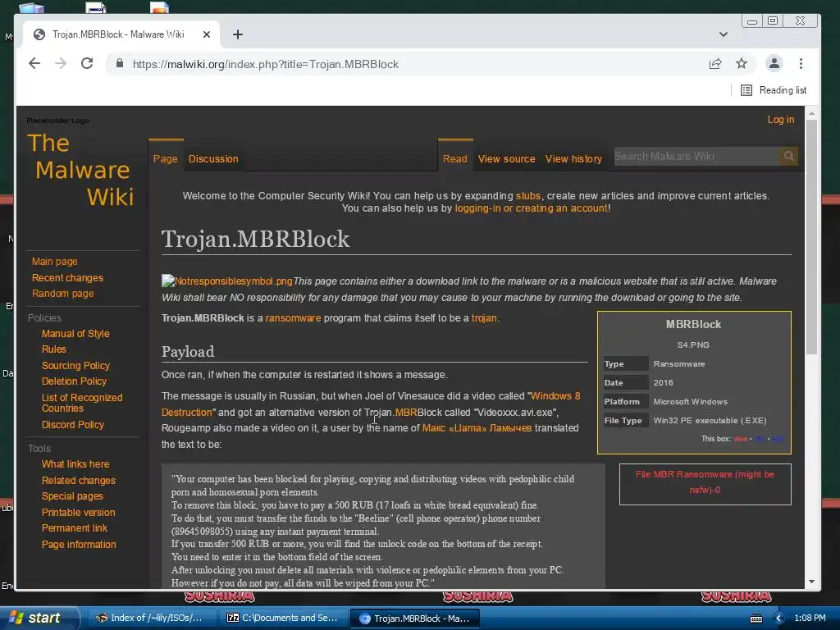Open the Reading list panel
This screenshot has height=630, width=840.
(774, 90)
